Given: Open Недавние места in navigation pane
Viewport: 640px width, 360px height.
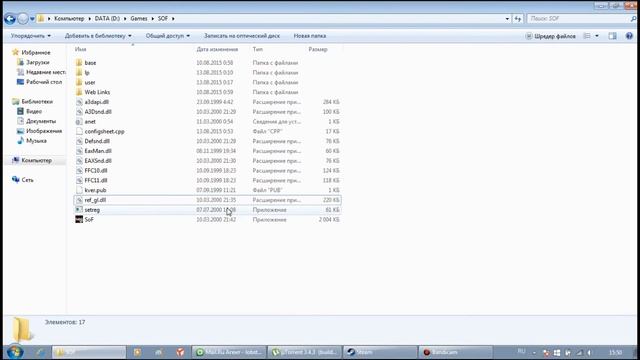Looking at the screenshot, I should [x=46, y=72].
